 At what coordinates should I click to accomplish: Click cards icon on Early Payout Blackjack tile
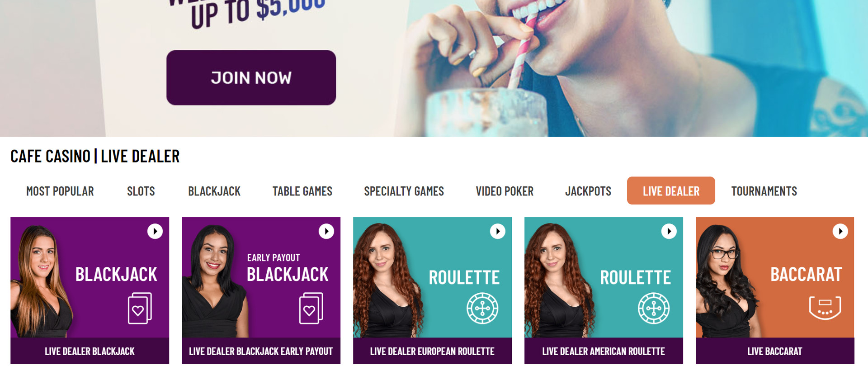(311, 308)
